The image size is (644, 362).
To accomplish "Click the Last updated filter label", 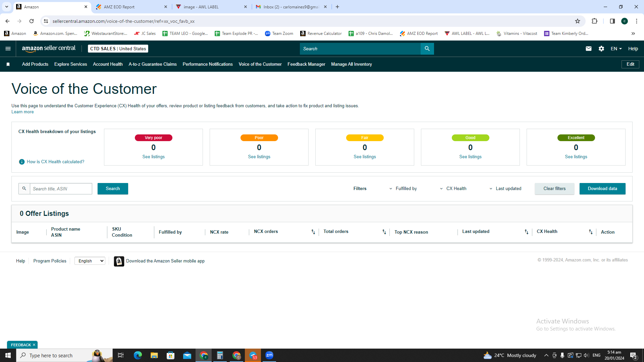I will tap(508, 189).
